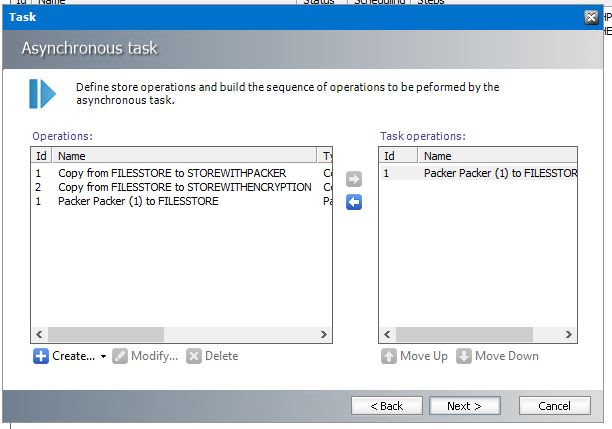Click Operations scrollbar right arrow
612x429 pixels.
pos(324,335)
